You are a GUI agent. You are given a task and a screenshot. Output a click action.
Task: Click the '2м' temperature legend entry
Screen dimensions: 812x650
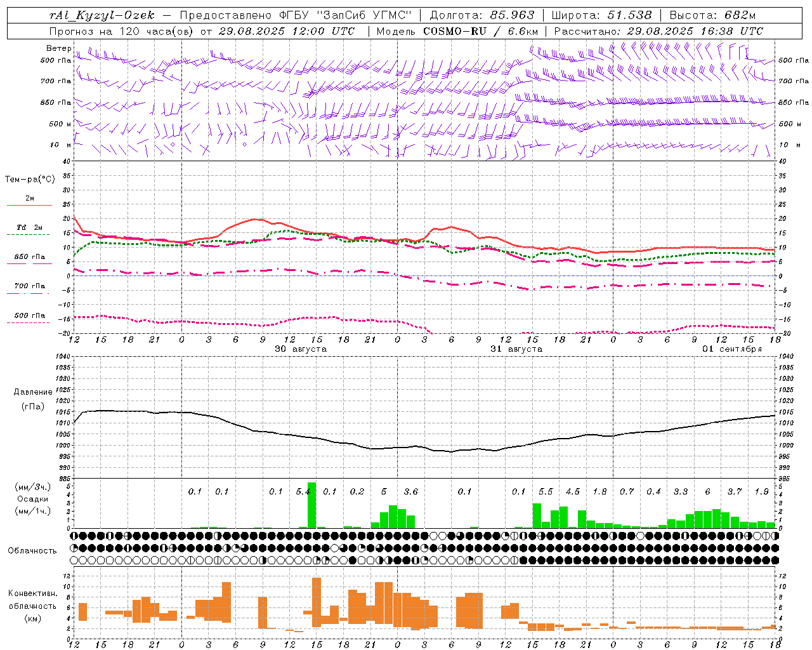pos(30,198)
